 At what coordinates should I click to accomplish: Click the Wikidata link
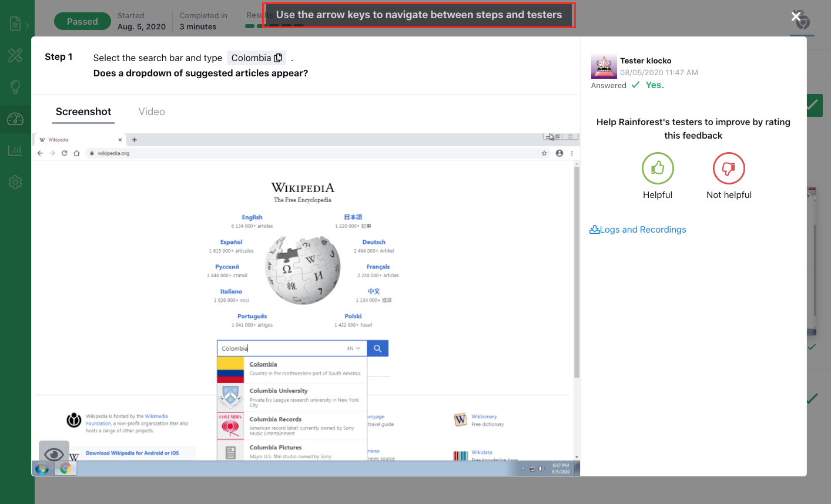pos(482,452)
